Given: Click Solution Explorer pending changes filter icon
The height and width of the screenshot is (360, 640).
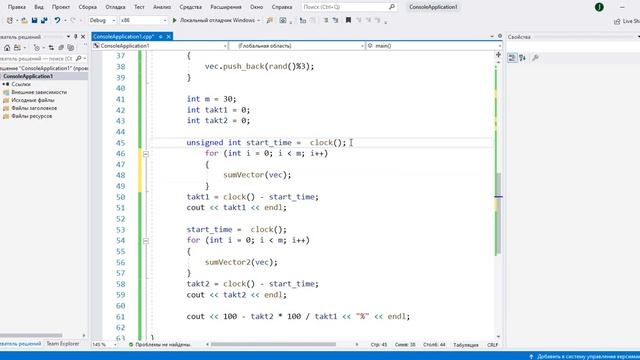Looking at the screenshot, I should coord(36,48).
